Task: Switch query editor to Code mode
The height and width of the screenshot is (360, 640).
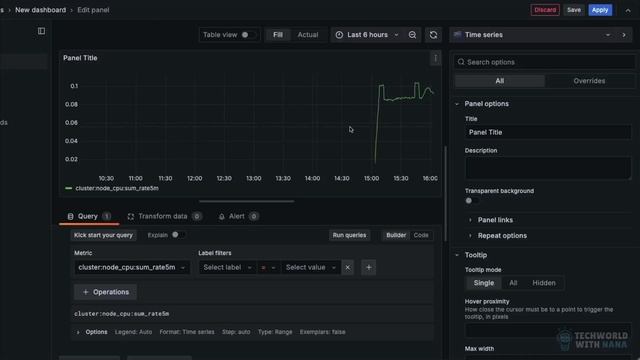Action: (x=421, y=235)
